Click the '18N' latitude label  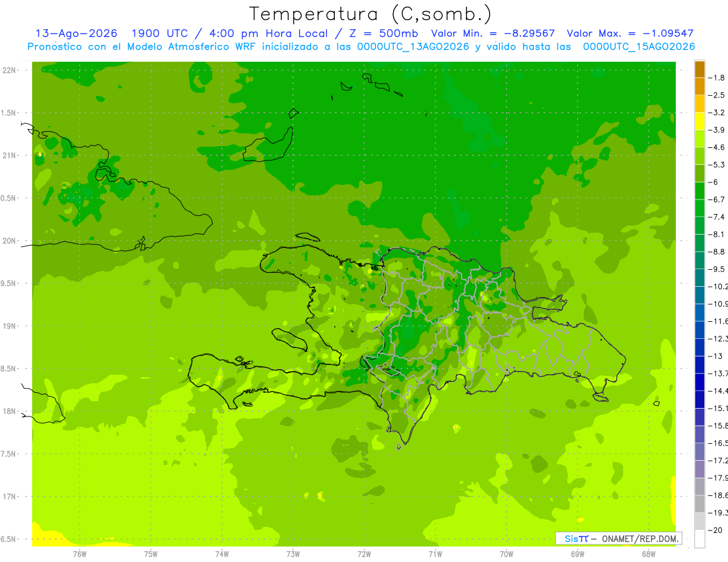pos(9,411)
